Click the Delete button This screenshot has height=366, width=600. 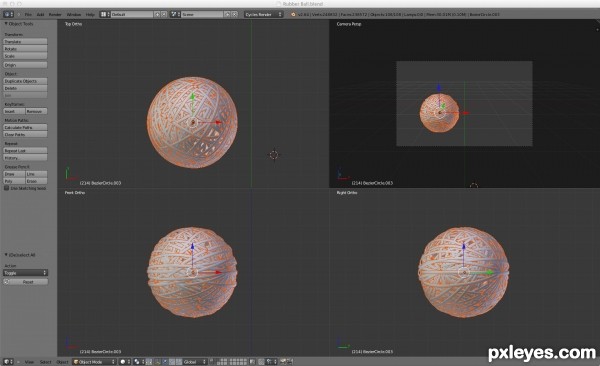pos(25,88)
